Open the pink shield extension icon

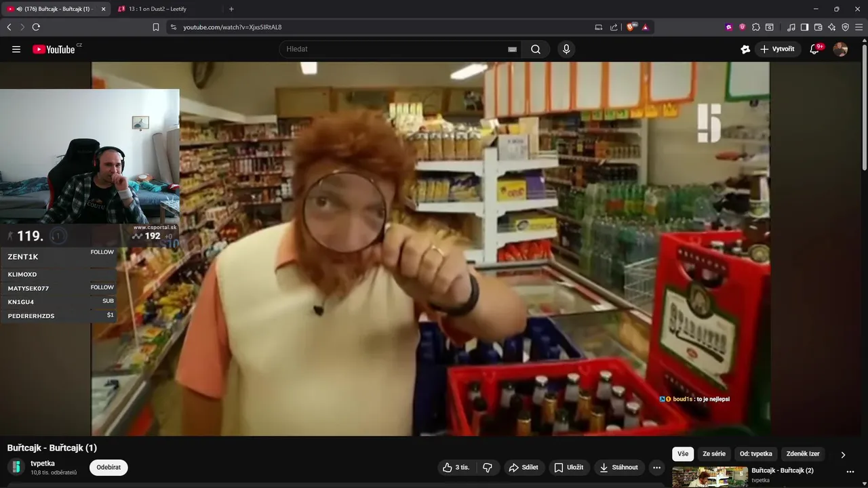tap(743, 27)
